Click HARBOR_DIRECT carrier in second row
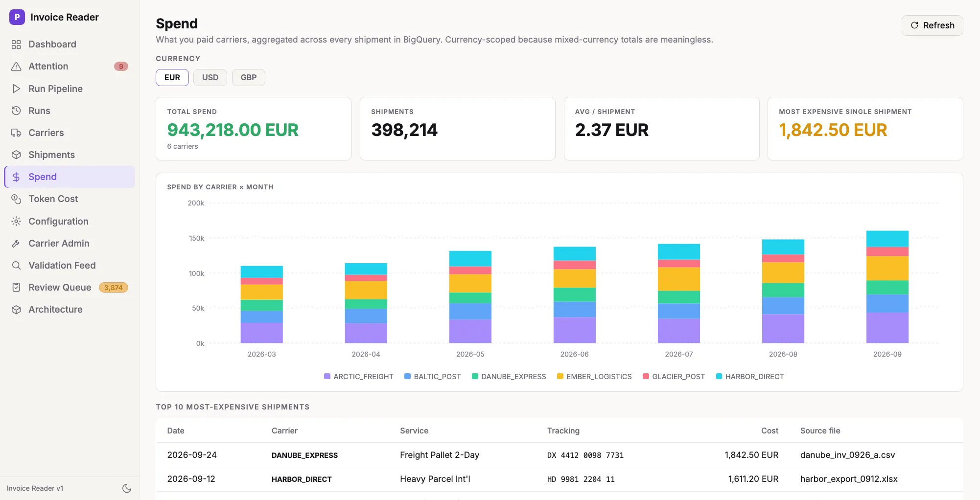The width and height of the screenshot is (980, 500). 302,479
